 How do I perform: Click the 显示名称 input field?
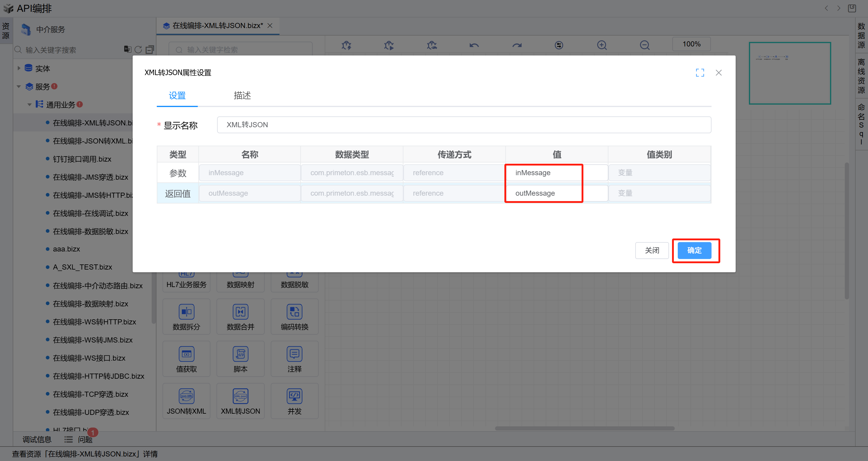(464, 125)
